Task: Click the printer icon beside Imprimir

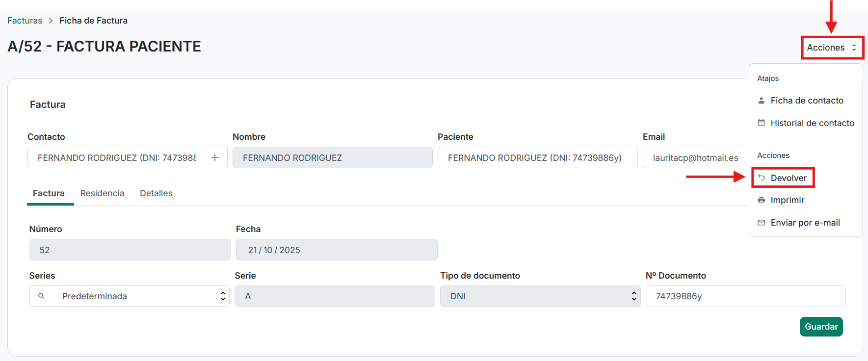Action: (762, 200)
